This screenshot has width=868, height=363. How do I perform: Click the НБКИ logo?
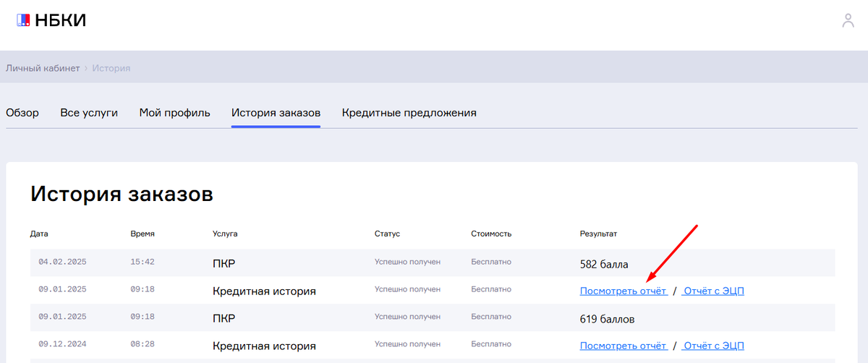pos(51,21)
